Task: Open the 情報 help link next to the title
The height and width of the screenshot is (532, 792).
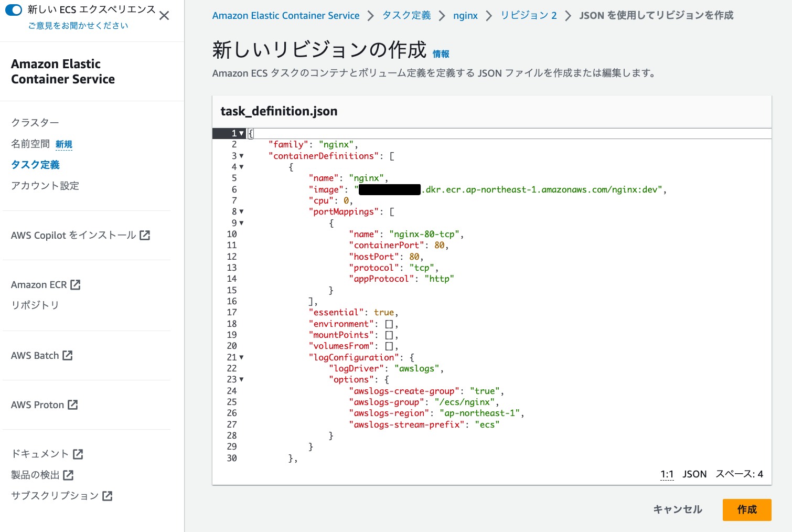Action: (x=441, y=53)
